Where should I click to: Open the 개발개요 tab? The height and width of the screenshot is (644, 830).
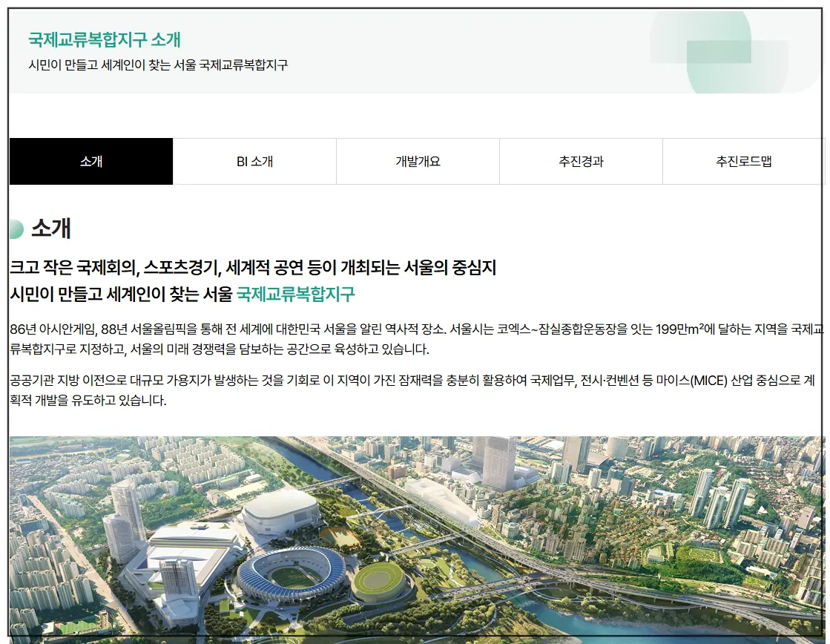tap(417, 161)
